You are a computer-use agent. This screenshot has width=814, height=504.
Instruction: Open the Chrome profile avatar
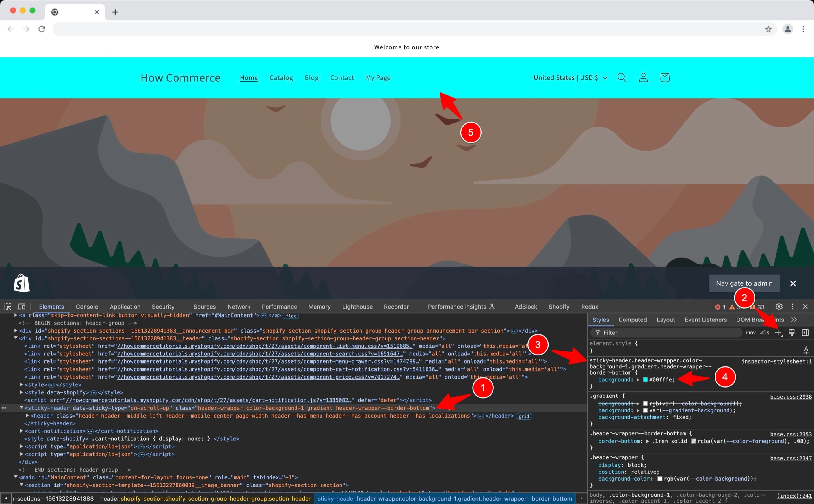[788, 29]
